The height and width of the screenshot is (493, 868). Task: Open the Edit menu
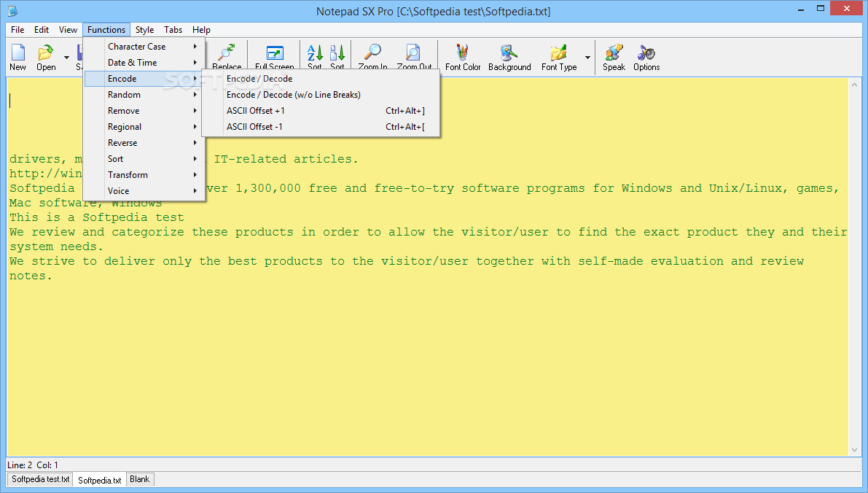pyautogui.click(x=42, y=30)
